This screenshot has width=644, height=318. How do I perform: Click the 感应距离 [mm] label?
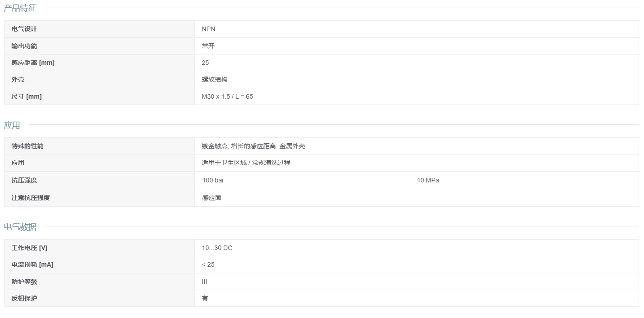(33, 63)
